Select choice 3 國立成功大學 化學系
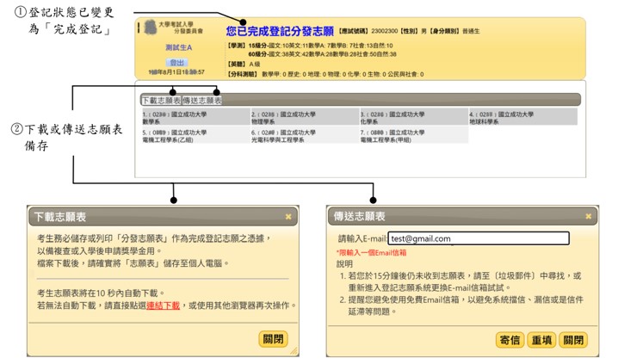Image resolution: width=618 pixels, height=364 pixels. pos(414,117)
